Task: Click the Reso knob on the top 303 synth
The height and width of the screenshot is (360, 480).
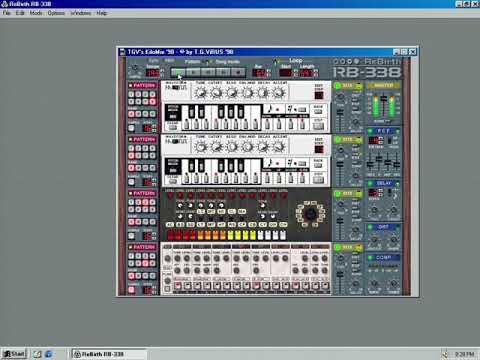Action: click(x=232, y=92)
